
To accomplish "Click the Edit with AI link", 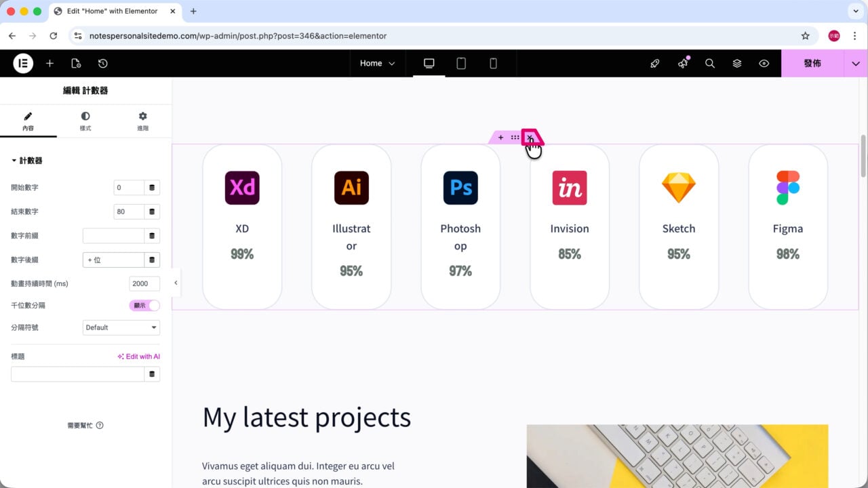I will (x=138, y=357).
